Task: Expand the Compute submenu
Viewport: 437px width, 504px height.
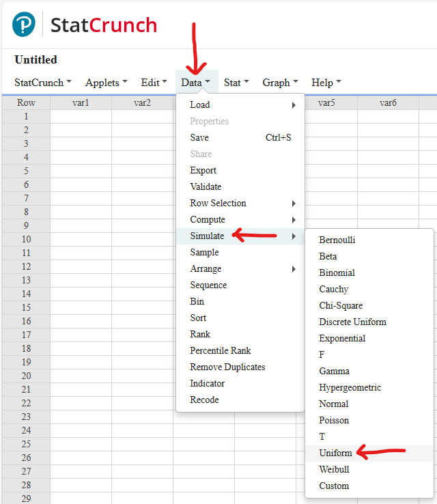Action: click(x=240, y=219)
